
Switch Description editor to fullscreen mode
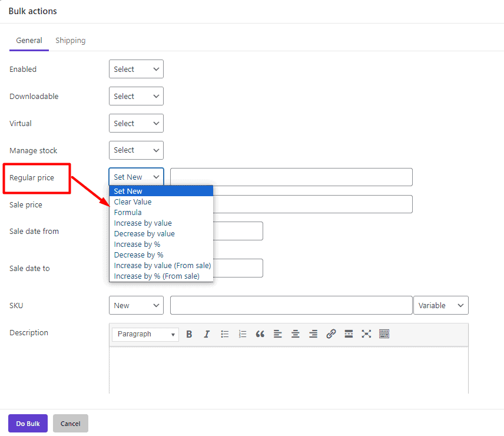(366, 333)
